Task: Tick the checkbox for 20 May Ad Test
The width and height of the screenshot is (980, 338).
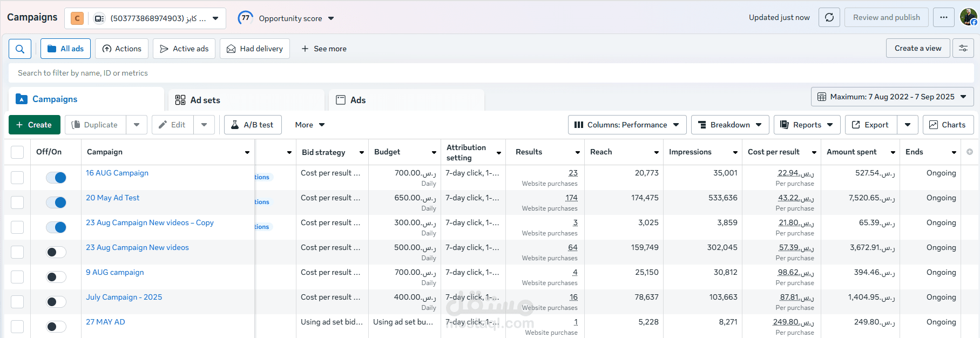Action: point(17,202)
